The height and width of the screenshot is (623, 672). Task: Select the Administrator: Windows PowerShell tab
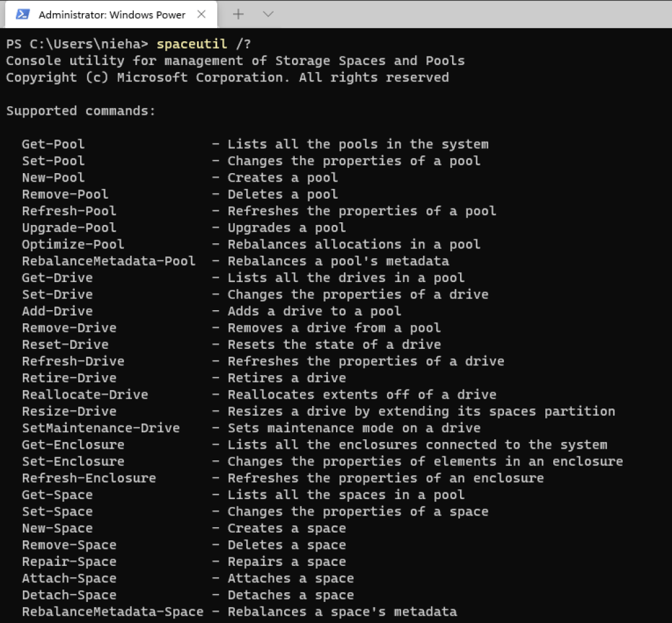[x=110, y=14]
